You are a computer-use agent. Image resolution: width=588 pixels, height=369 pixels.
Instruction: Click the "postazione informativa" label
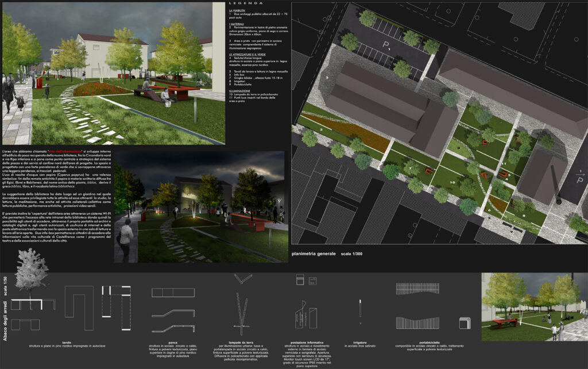pos(307,343)
